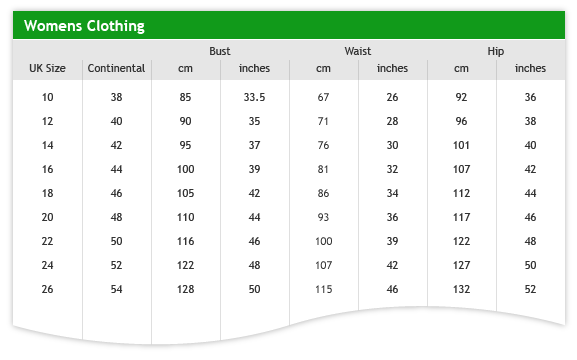Click bust 105 cm value
The width and height of the screenshot is (577, 360).
click(x=185, y=193)
